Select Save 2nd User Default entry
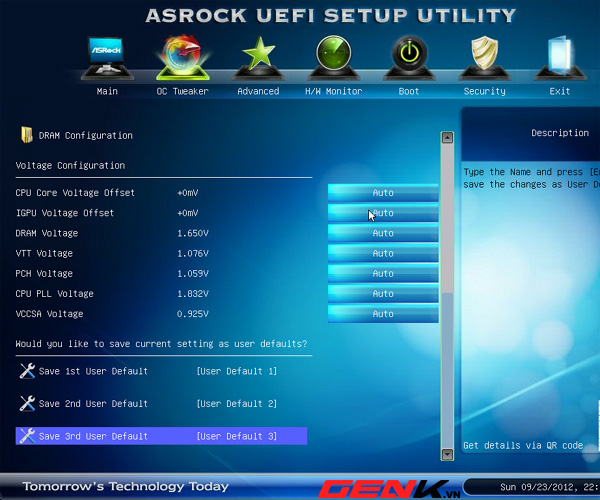Image resolution: width=600 pixels, height=500 pixels. click(x=93, y=404)
